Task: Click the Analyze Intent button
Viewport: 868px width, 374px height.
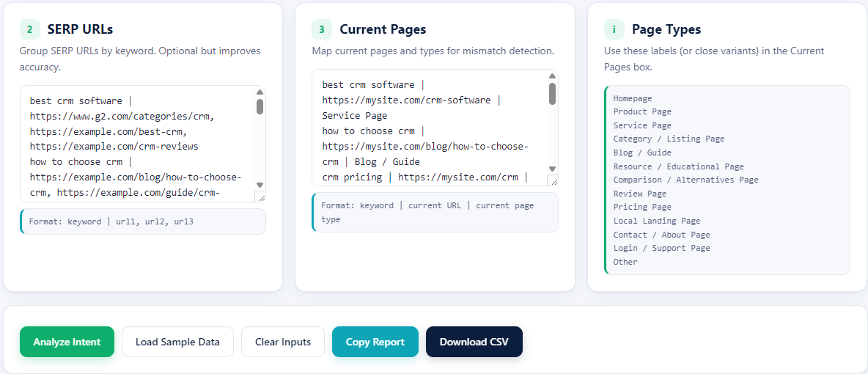Action: 67,342
